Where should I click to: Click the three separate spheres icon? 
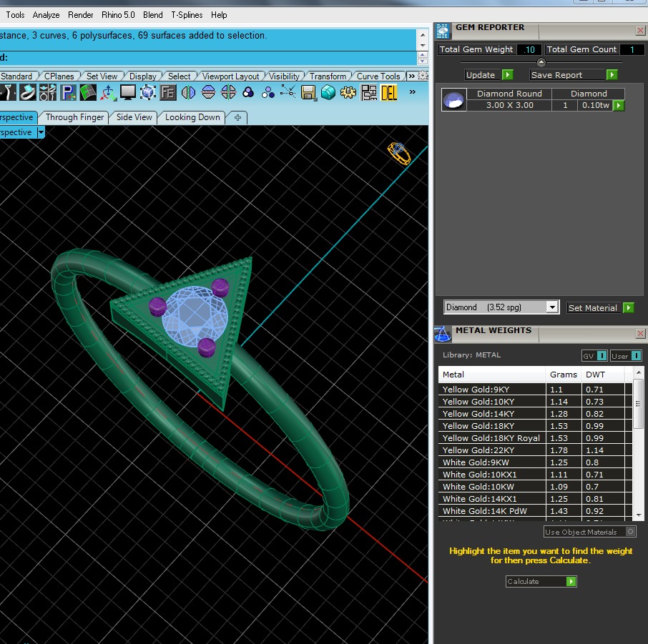click(267, 92)
